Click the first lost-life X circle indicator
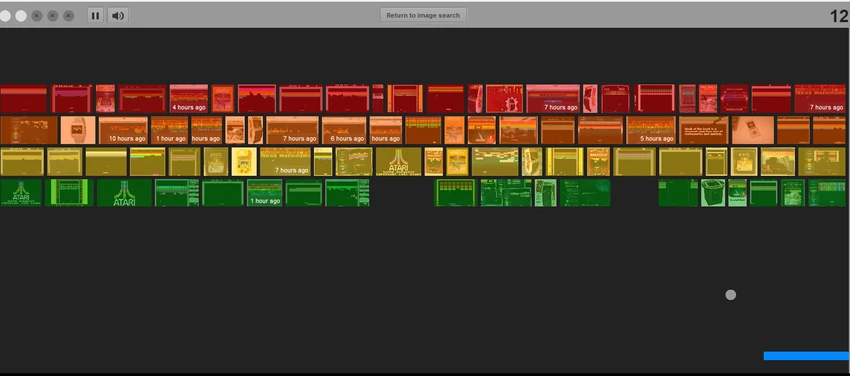850x376 pixels. point(37,16)
